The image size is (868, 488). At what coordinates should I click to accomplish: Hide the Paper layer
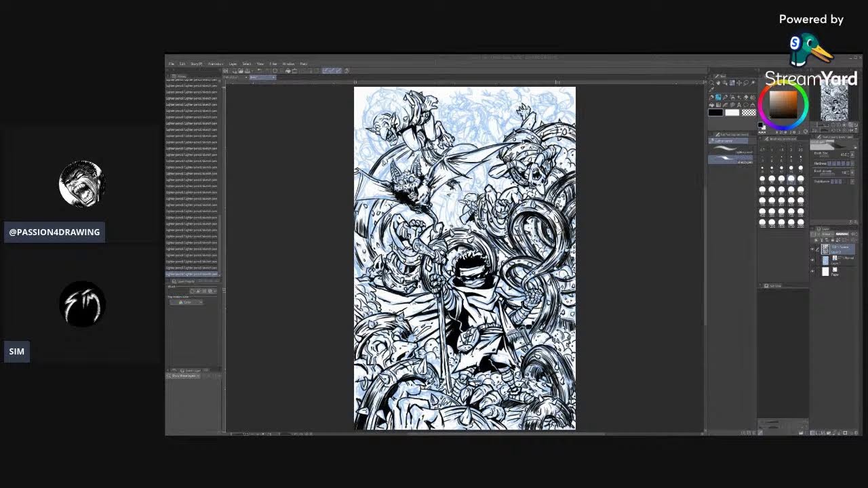tap(812, 272)
